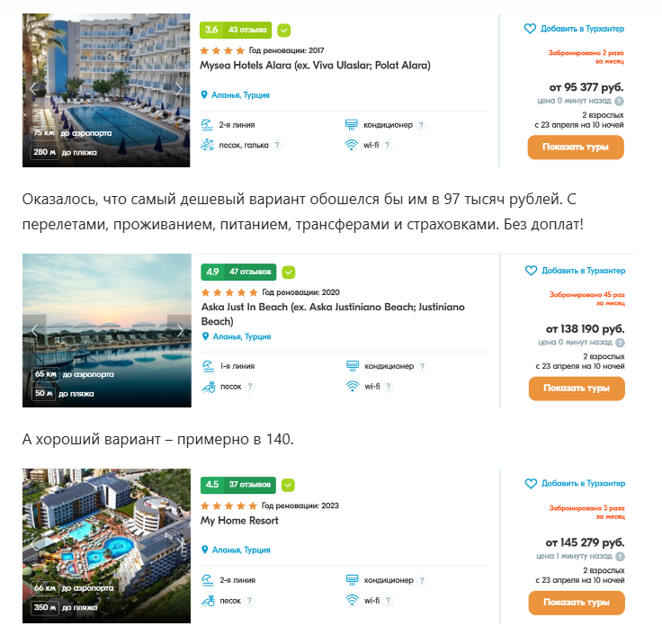Click green verified checkmark on Mysea Hotels
Screen dimensions: 662x644
click(x=284, y=30)
